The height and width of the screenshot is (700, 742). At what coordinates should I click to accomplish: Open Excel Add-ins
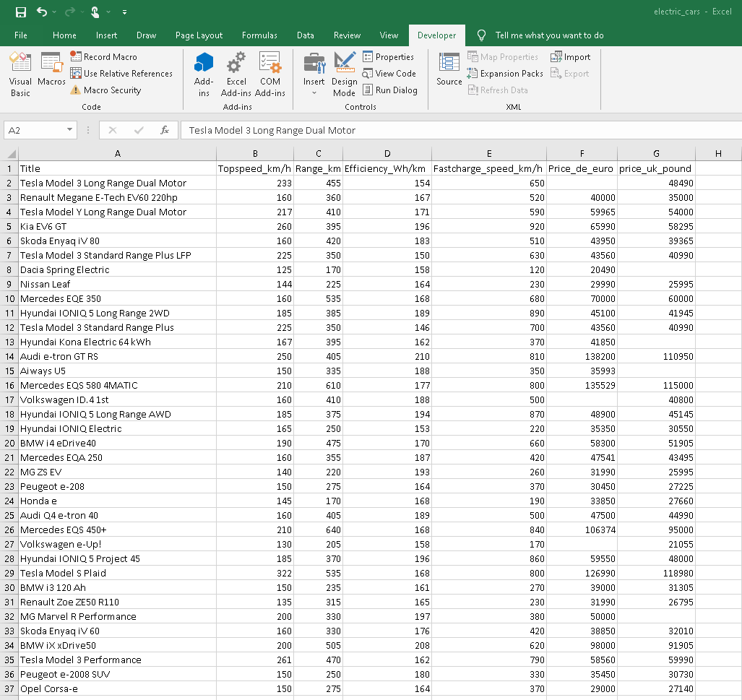tap(236, 72)
